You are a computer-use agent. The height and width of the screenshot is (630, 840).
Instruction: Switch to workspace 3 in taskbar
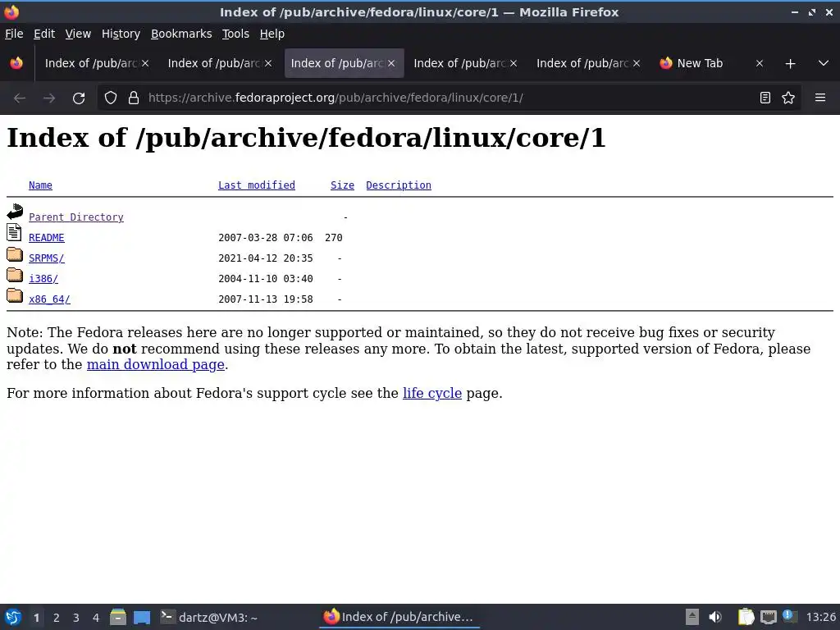coord(76,618)
